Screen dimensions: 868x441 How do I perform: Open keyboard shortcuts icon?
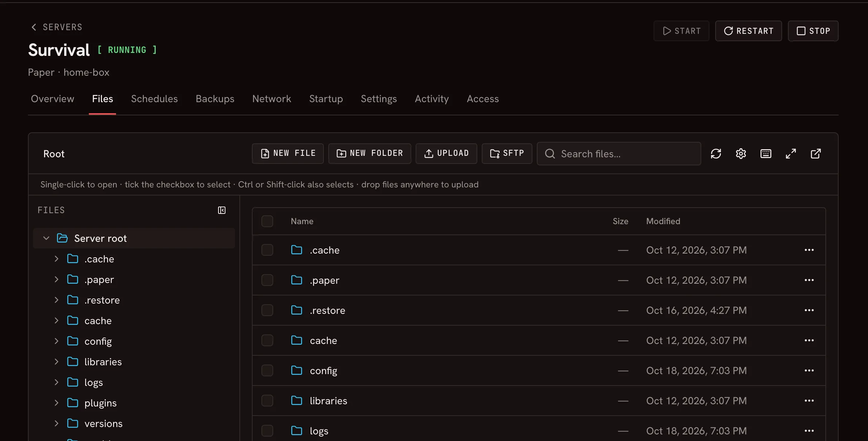click(766, 154)
